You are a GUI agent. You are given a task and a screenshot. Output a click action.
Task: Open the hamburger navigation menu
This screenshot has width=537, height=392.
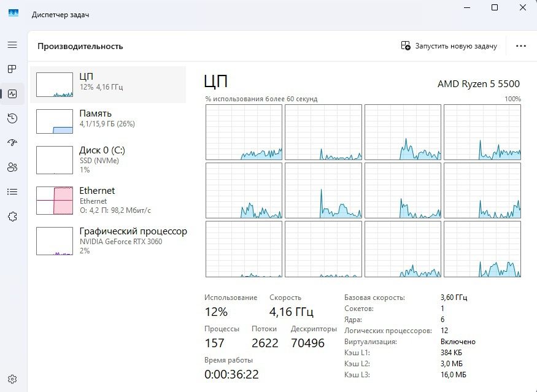[12, 45]
